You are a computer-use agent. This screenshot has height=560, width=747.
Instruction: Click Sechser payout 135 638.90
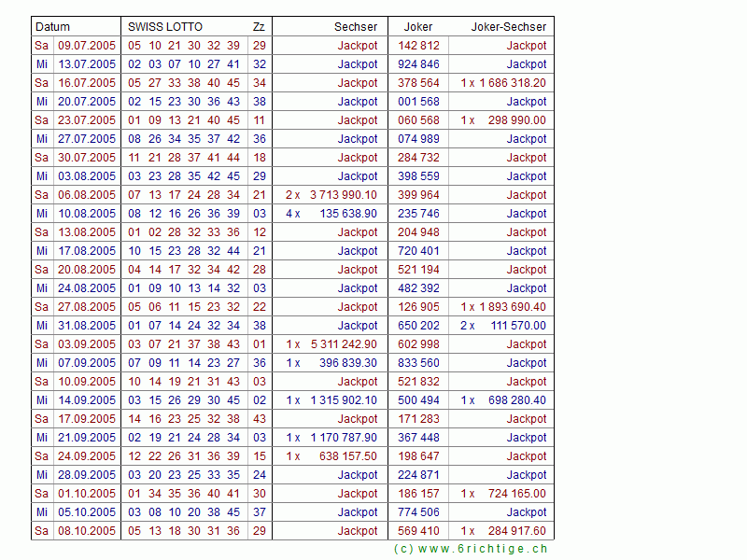[x=346, y=214]
